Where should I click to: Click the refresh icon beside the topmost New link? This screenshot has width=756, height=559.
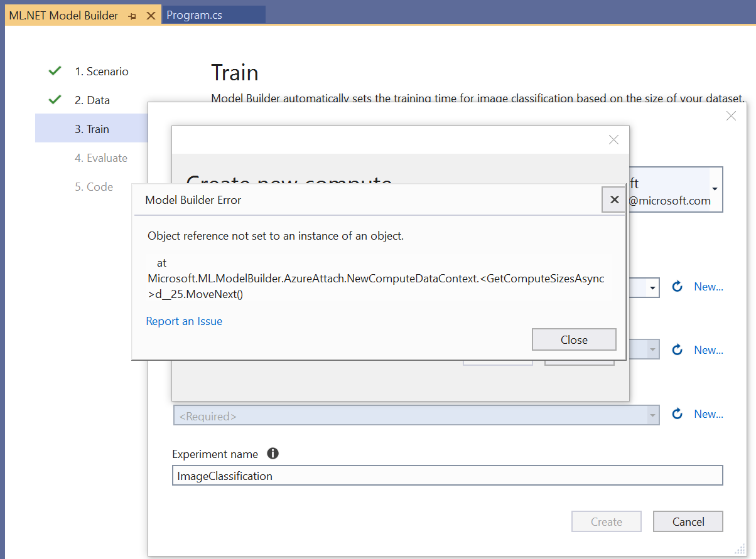click(677, 287)
